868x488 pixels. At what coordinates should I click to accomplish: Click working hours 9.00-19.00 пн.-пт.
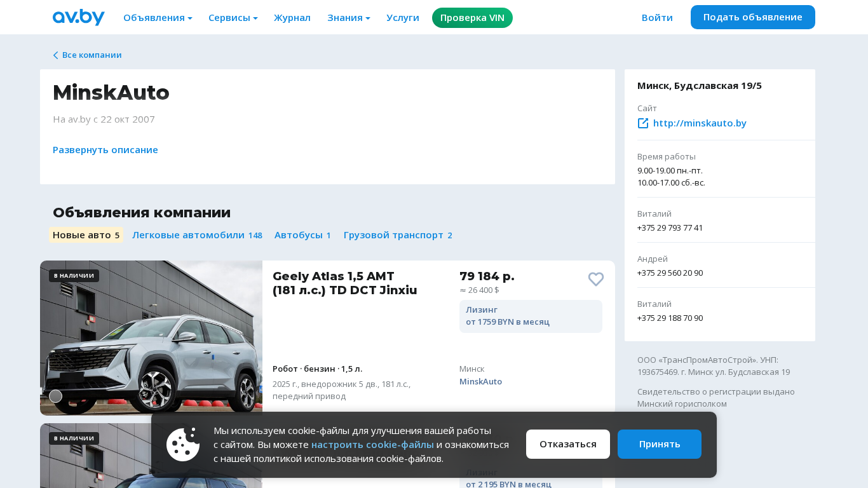[x=670, y=171]
